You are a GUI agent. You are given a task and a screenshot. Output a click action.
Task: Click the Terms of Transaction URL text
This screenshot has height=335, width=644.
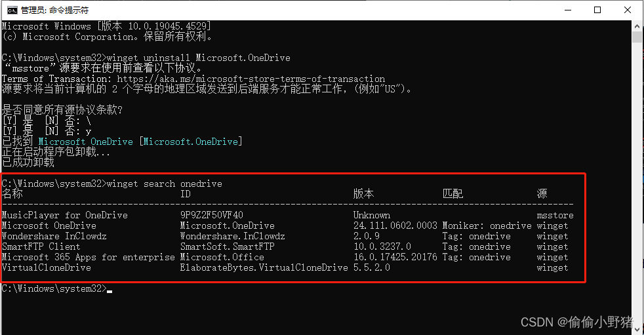point(251,79)
